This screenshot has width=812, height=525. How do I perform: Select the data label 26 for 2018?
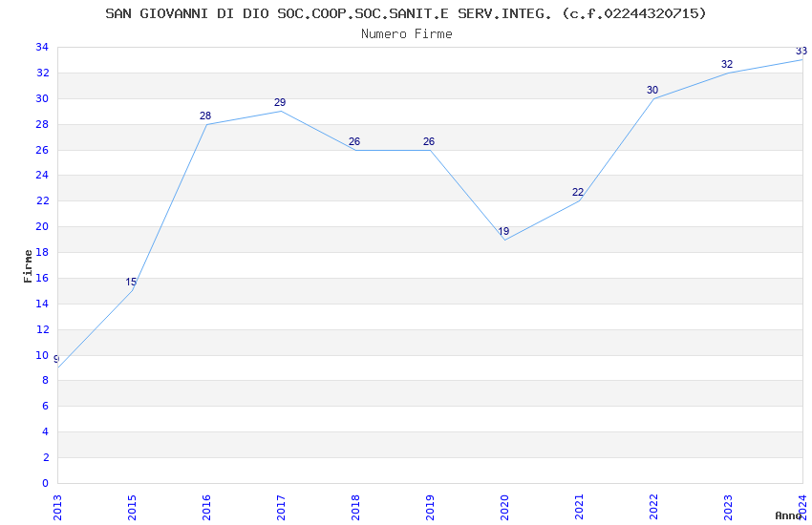click(354, 141)
